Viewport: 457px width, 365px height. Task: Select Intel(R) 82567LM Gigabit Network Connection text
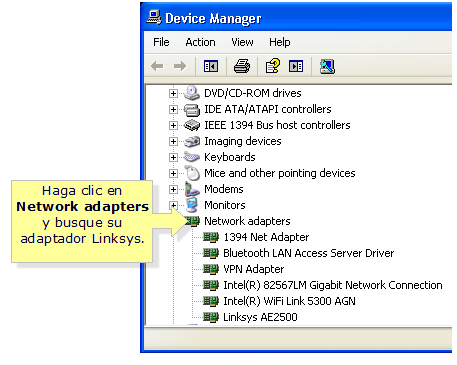333,285
